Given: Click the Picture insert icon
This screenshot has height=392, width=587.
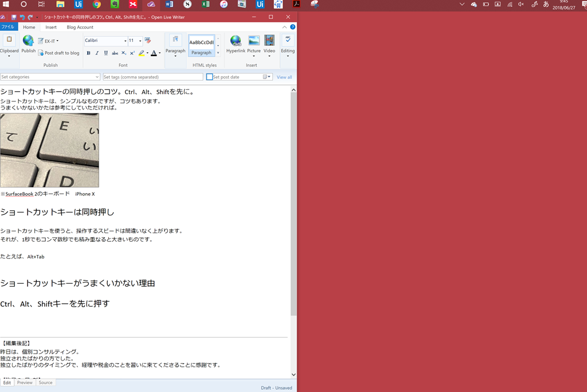Looking at the screenshot, I should [254, 41].
